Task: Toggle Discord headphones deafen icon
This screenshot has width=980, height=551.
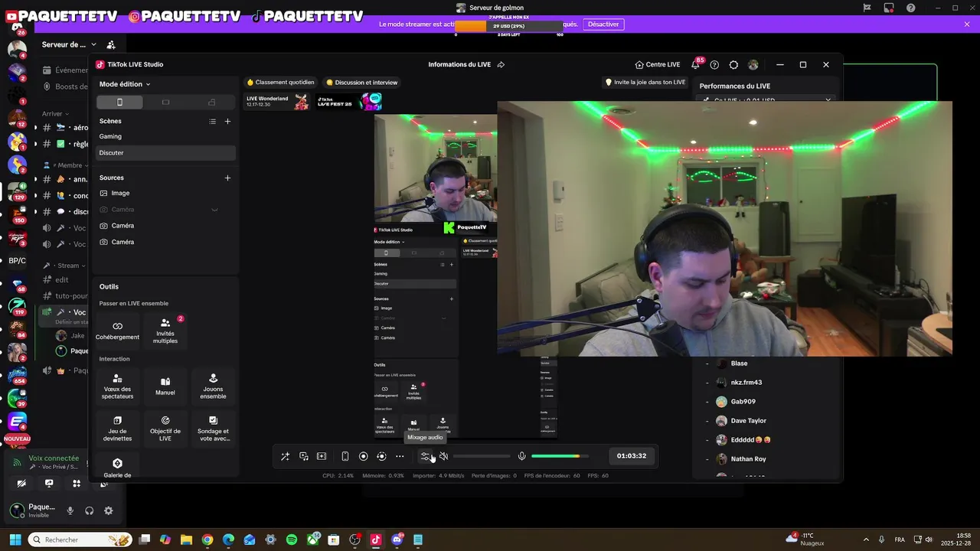Action: pyautogui.click(x=90, y=510)
